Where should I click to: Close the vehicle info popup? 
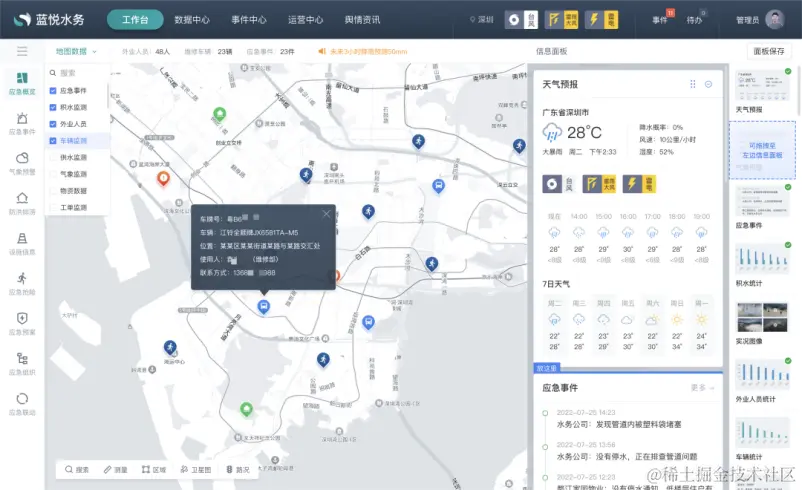[326, 214]
